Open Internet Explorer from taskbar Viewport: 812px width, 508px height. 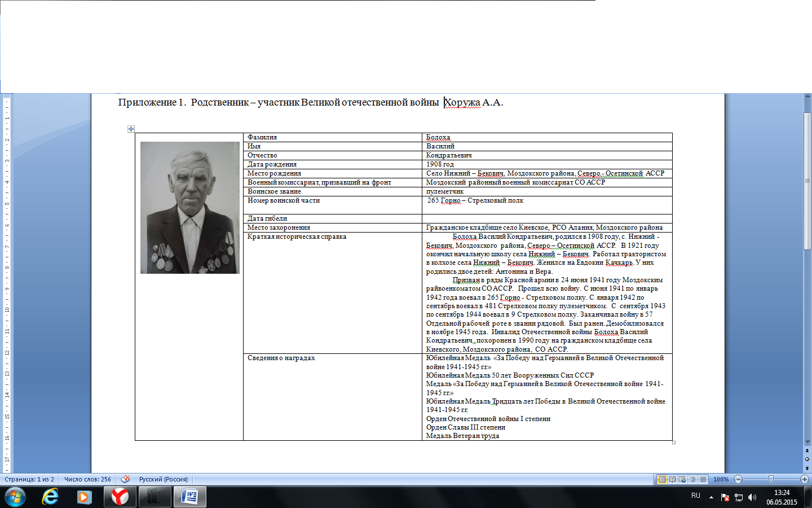50,497
